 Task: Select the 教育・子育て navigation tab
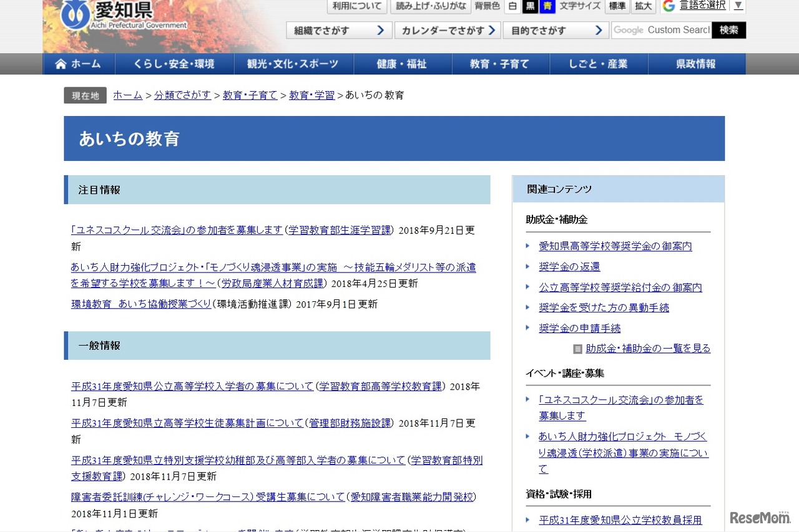click(x=500, y=64)
